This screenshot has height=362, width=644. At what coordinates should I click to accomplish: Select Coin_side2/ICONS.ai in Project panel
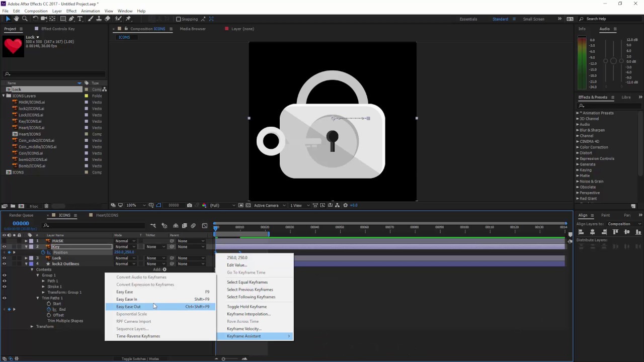click(37, 140)
